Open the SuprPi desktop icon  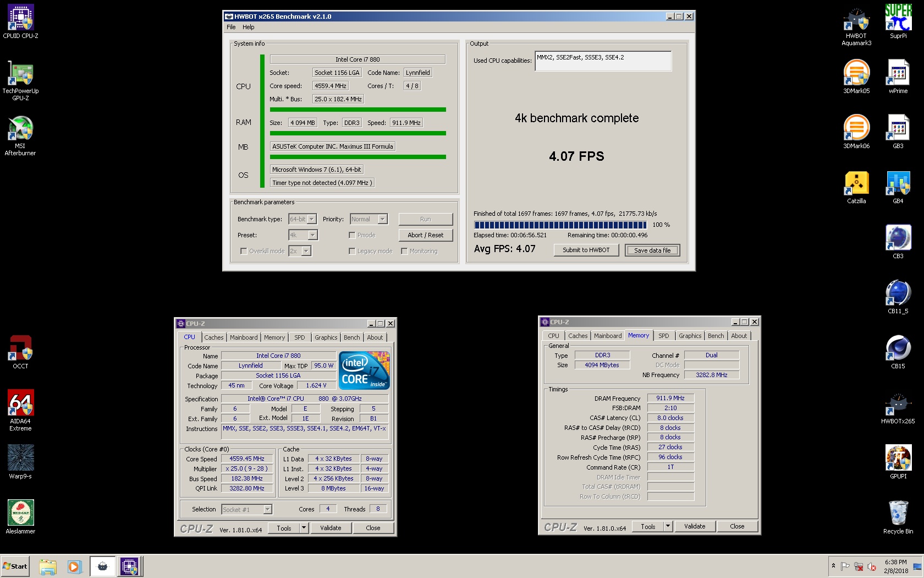pyautogui.click(x=898, y=21)
